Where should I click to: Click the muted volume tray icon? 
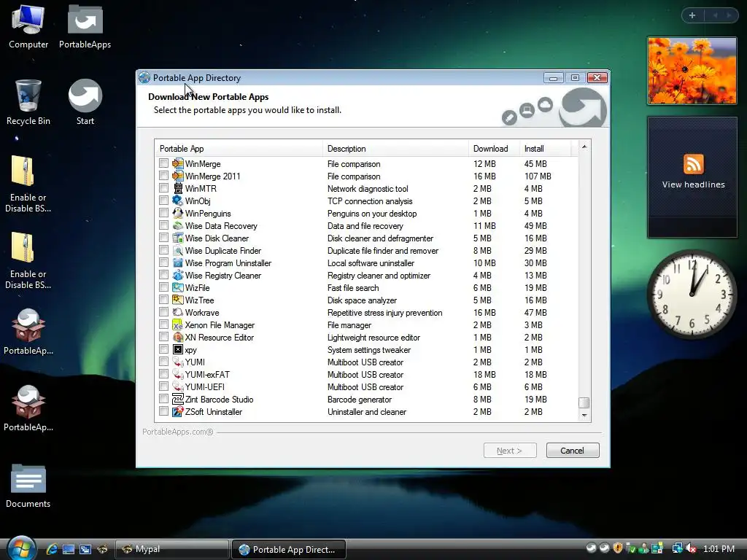click(x=691, y=549)
